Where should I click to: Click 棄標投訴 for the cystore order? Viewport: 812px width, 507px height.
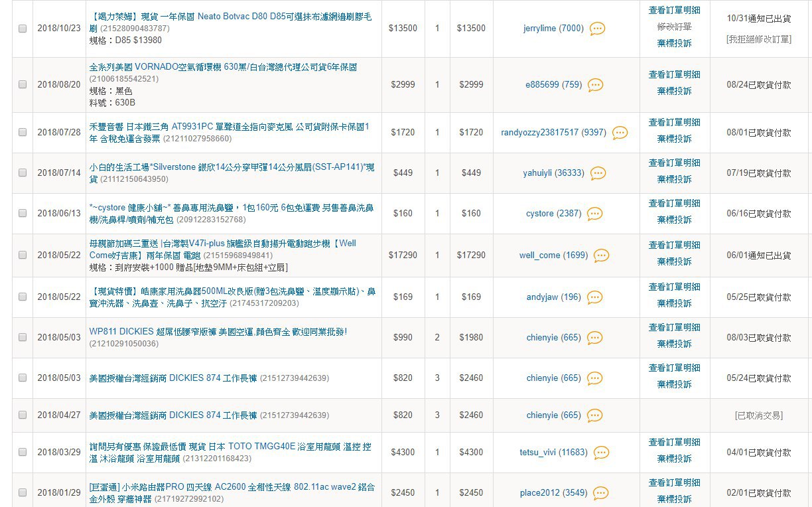click(674, 220)
